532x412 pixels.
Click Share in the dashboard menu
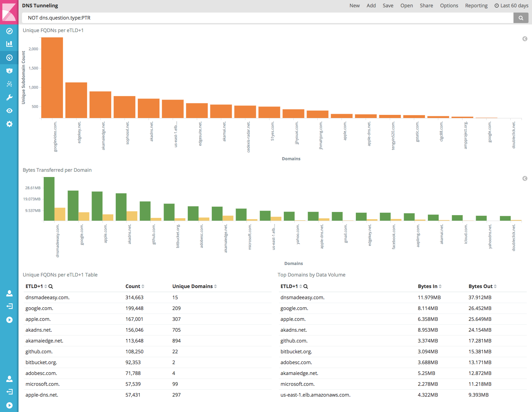426,6
